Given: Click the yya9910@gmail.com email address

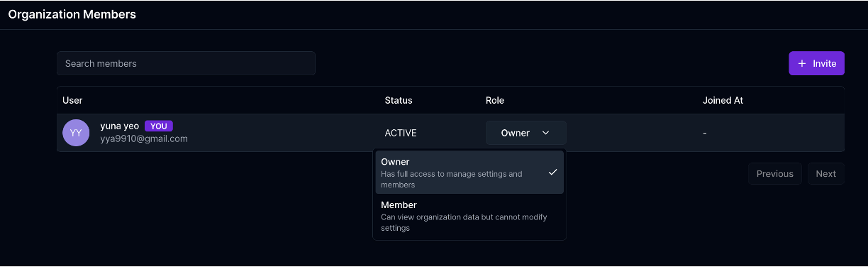Looking at the screenshot, I should coord(144,139).
